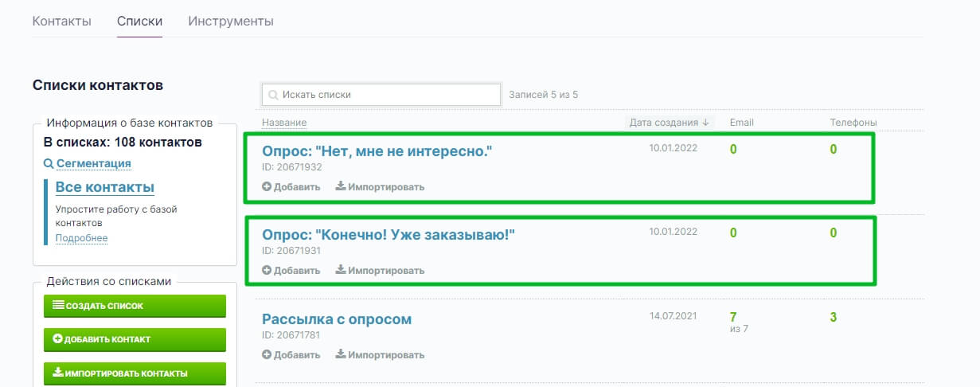Click the magnifier icon in search box
The width and height of the screenshot is (980, 387).
[273, 95]
